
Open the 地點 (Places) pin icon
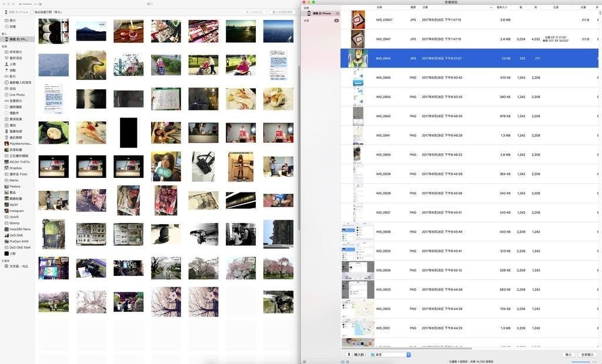6,70
